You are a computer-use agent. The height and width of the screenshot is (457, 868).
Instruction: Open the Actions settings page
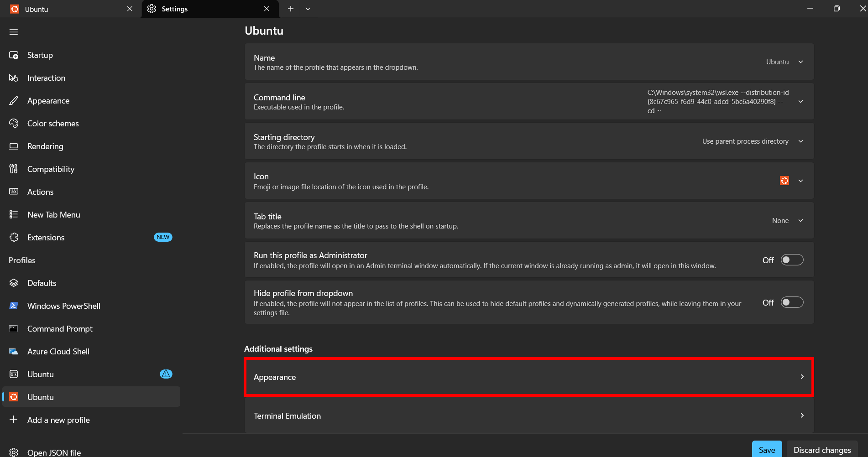(91, 192)
